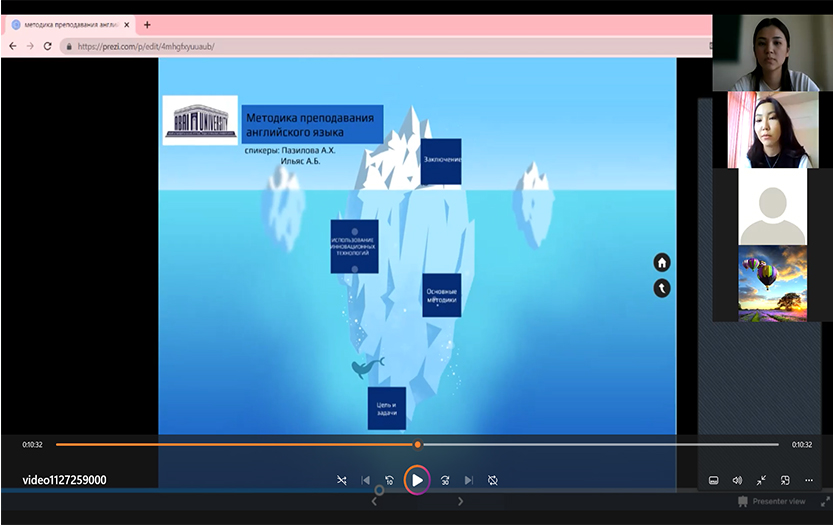Click the Prezi back arrow button

pos(662,288)
